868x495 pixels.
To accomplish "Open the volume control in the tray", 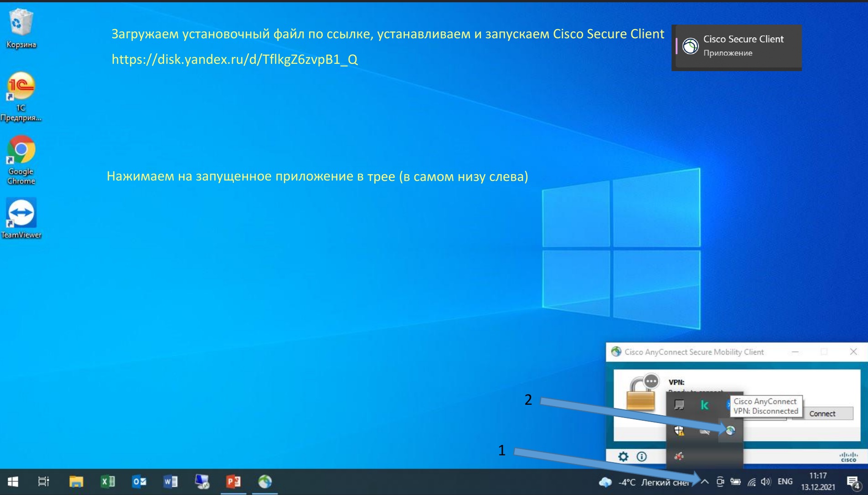I will click(766, 482).
